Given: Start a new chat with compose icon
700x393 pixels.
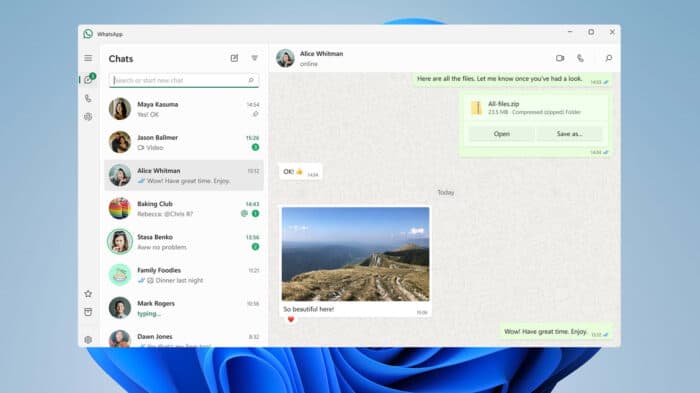Looking at the screenshot, I should tap(234, 58).
